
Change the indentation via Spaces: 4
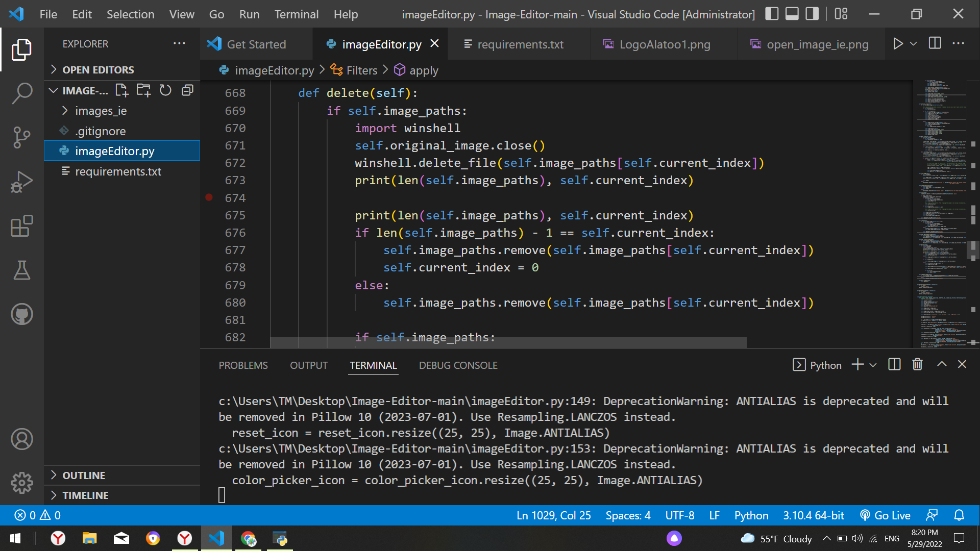pyautogui.click(x=628, y=515)
